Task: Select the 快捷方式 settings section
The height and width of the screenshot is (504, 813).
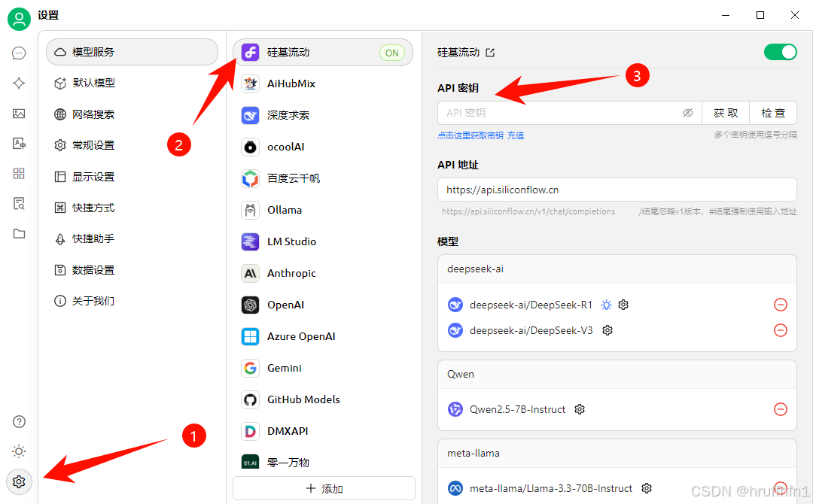Action: coord(132,208)
